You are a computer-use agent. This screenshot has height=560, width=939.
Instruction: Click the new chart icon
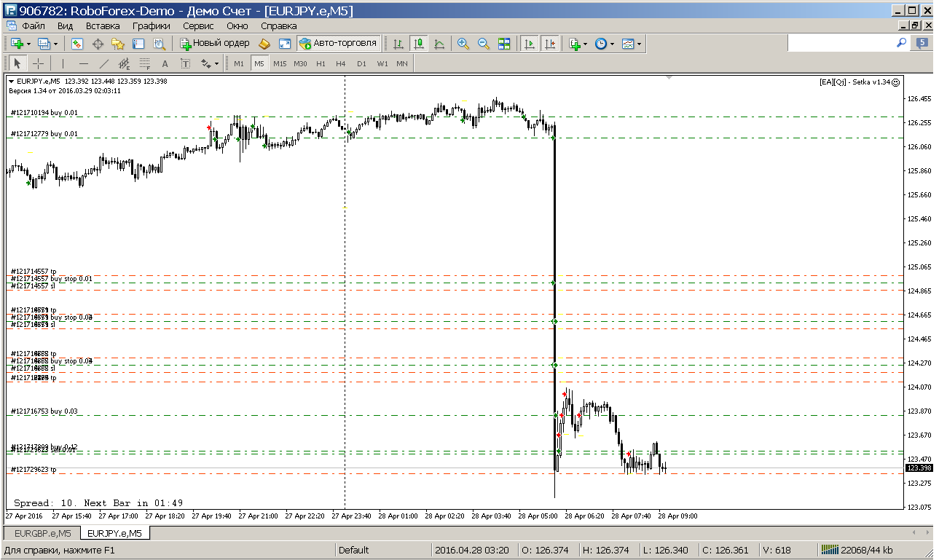[x=17, y=44]
